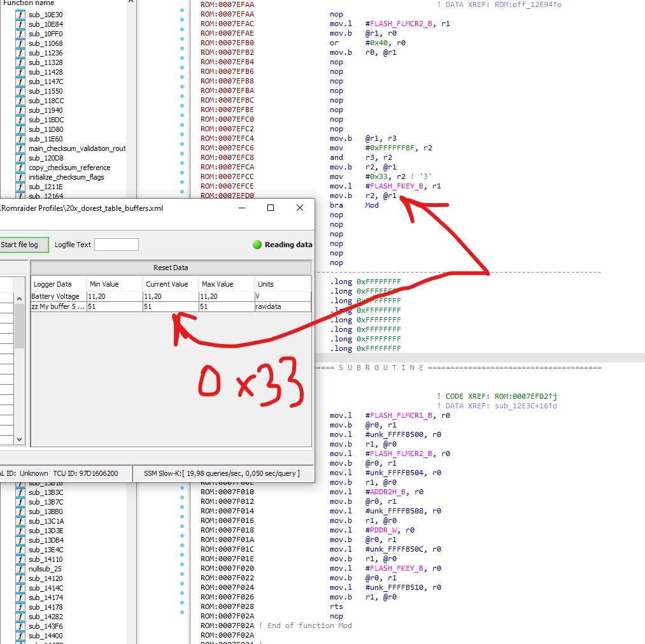This screenshot has height=644, width=645.
Task: Select function icon for sub_11550
Action: tap(20, 91)
